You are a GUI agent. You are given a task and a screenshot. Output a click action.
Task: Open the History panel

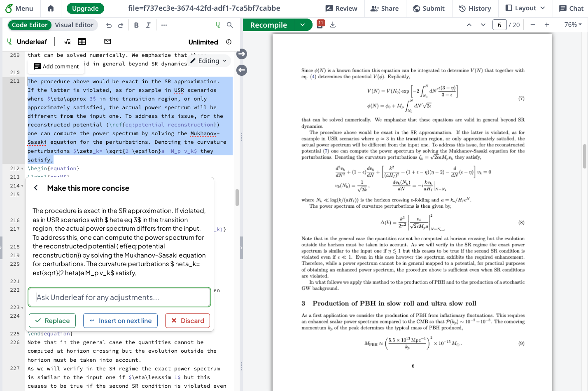(475, 8)
